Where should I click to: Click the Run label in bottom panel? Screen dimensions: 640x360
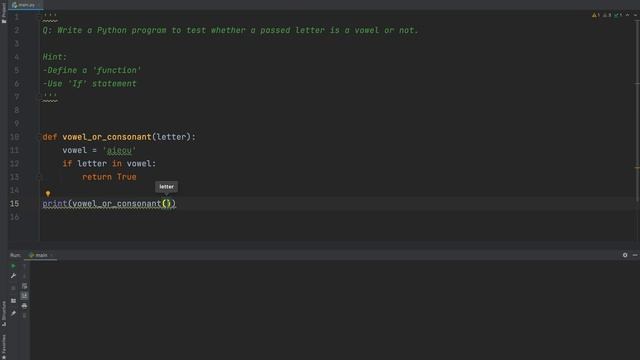pos(15,255)
